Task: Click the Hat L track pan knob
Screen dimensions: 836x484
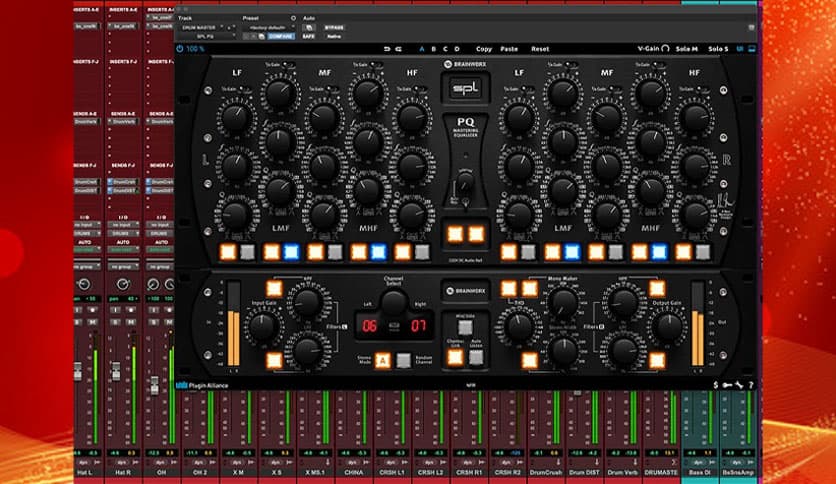Action: pos(84,284)
